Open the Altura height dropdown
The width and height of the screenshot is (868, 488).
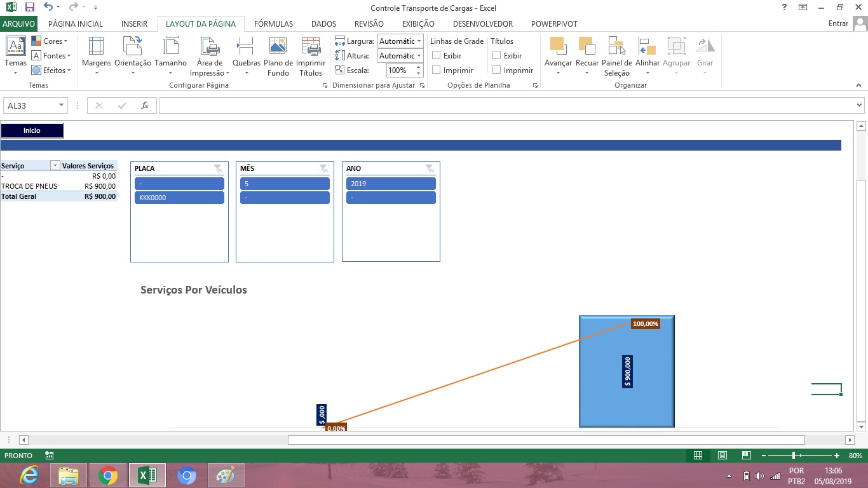[419, 56]
